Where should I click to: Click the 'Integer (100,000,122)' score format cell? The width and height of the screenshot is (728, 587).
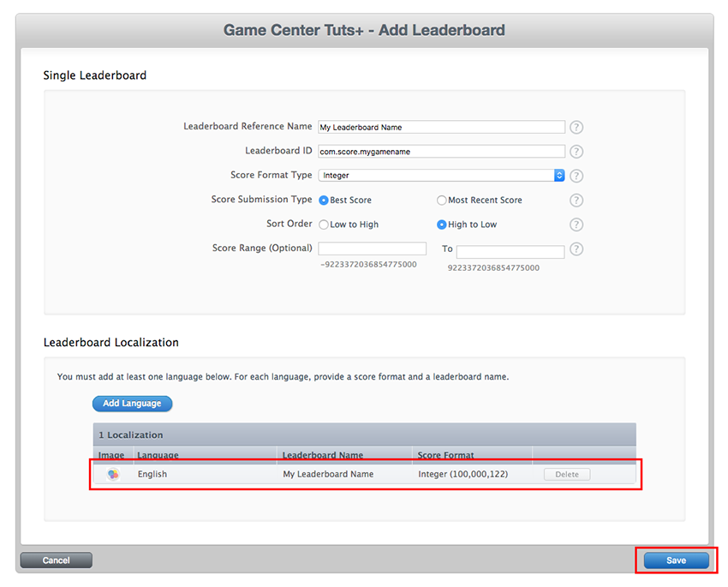tap(462, 474)
